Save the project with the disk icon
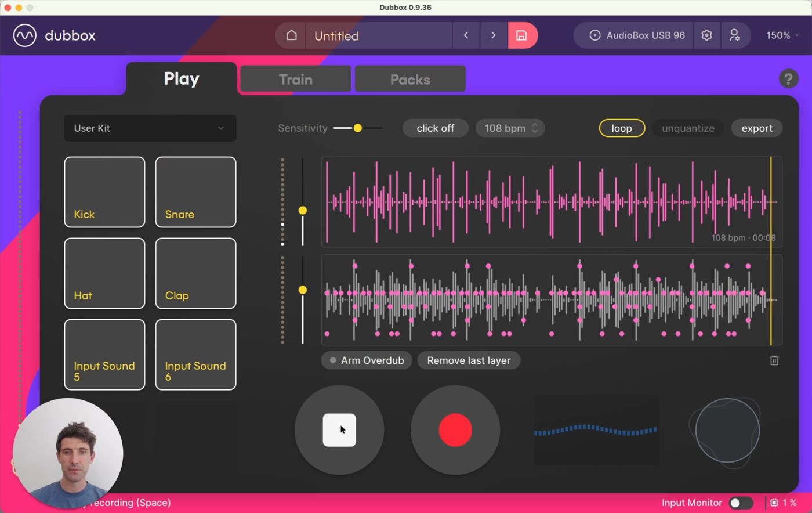812x513 pixels. pos(522,35)
